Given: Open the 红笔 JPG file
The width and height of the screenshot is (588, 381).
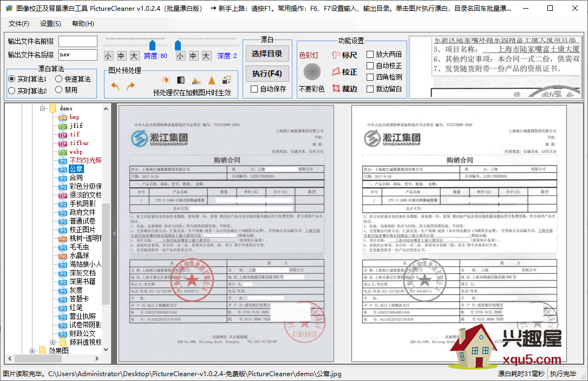Looking at the screenshot, I should point(76,307).
